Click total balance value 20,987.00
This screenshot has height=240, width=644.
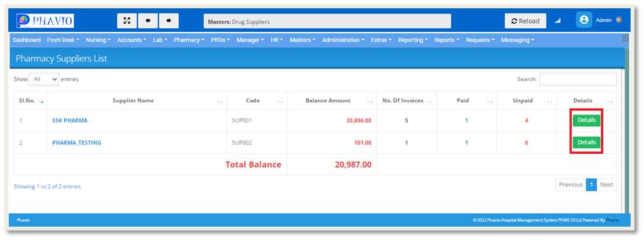coord(353,165)
